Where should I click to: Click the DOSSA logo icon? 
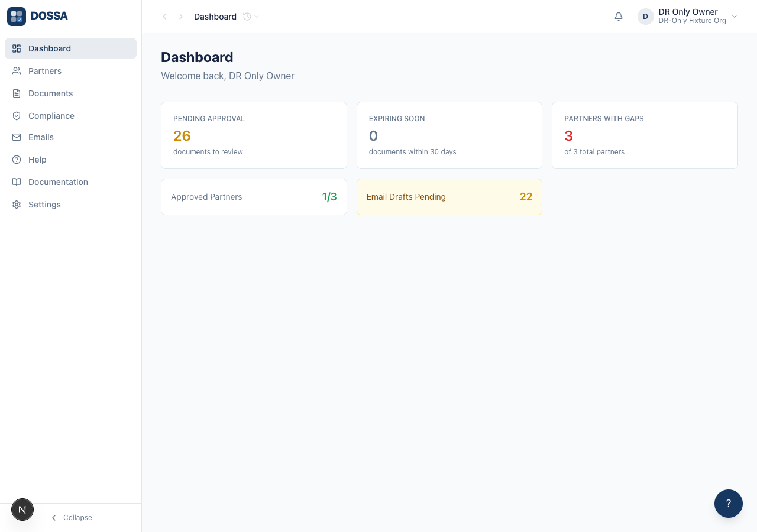click(x=17, y=17)
